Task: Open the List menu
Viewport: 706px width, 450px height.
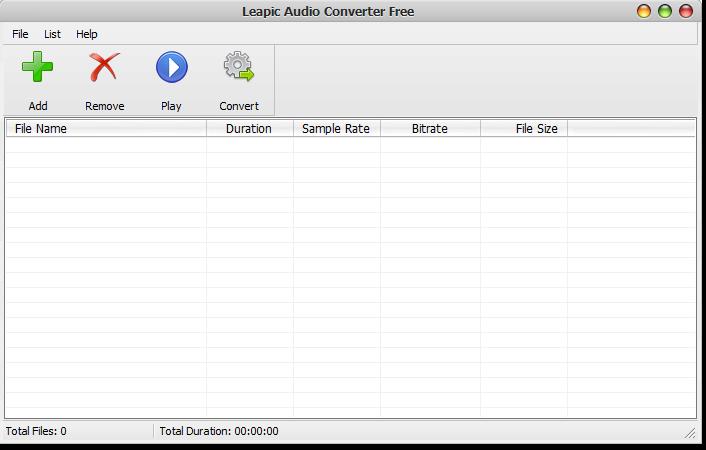Action: point(52,34)
